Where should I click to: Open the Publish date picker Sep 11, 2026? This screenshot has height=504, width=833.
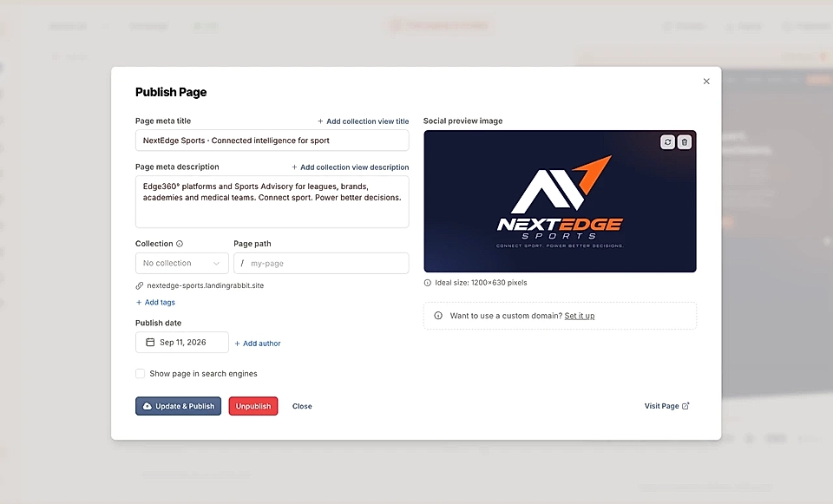point(182,343)
